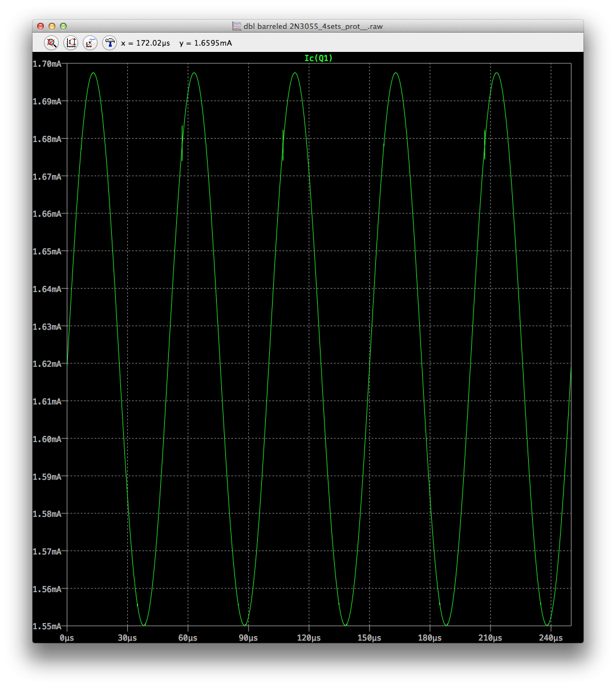Click the 90µs time axis label
This screenshot has width=616, height=688.
pyautogui.click(x=248, y=638)
